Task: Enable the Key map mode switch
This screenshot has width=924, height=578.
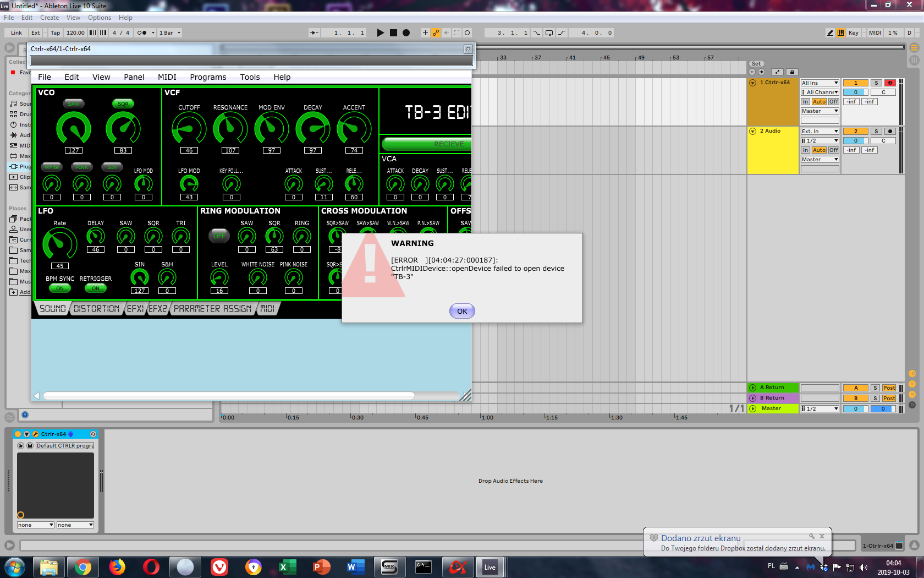Action: click(x=853, y=33)
